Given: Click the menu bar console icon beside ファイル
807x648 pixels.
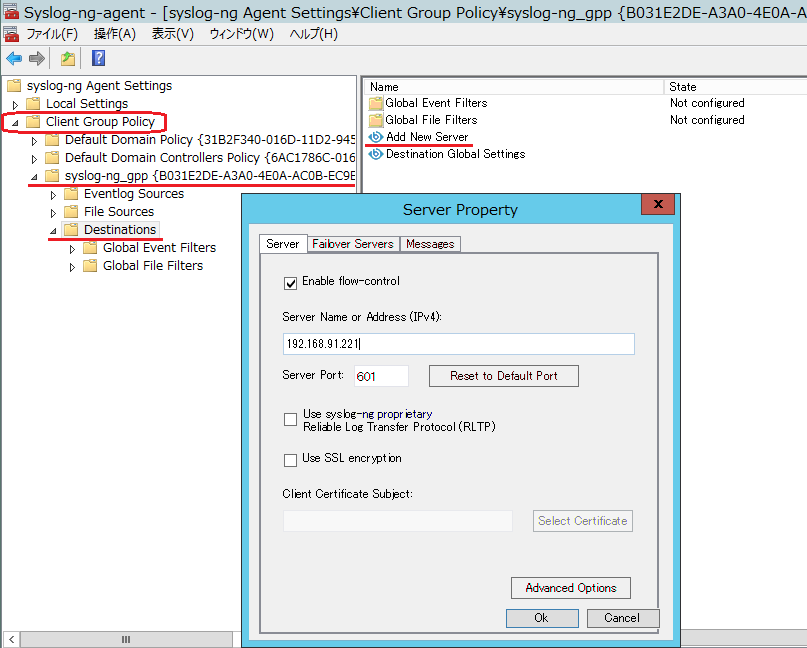Looking at the screenshot, I should pyautogui.click(x=11, y=34).
